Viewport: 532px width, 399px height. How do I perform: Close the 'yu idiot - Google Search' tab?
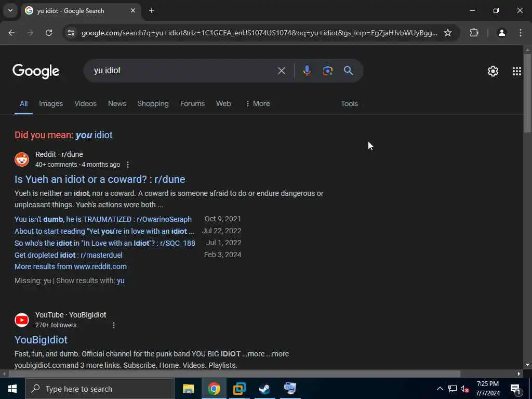pyautogui.click(x=133, y=10)
